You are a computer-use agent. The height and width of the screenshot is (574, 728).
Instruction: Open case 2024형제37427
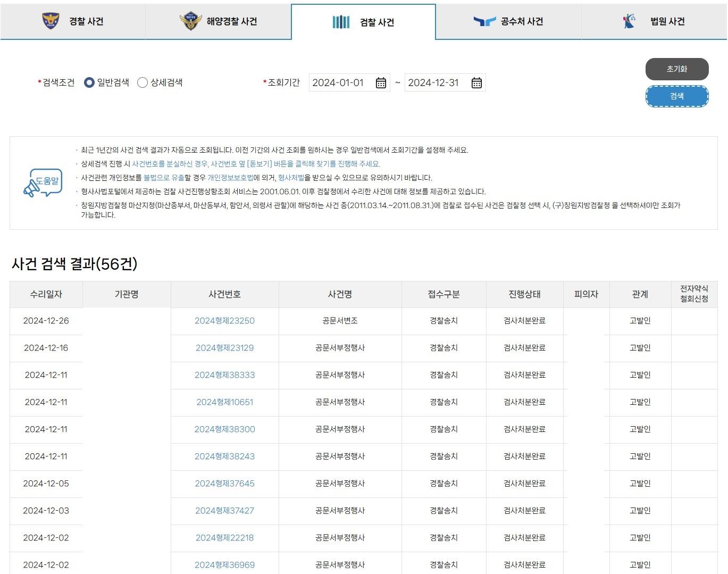pos(224,511)
